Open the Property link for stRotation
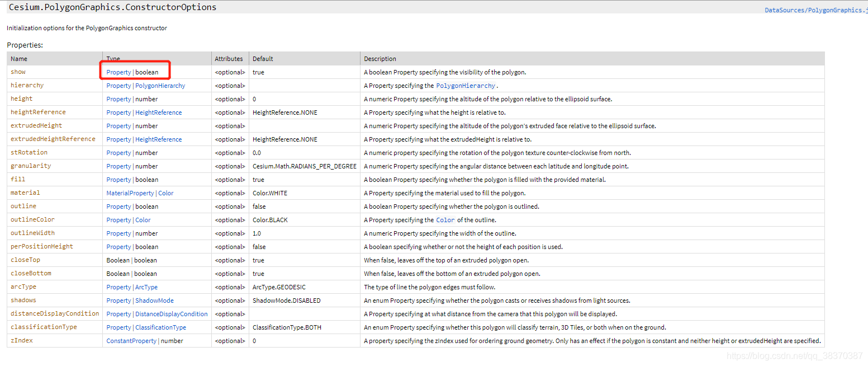Screen dimensions: 868x366 [118, 152]
